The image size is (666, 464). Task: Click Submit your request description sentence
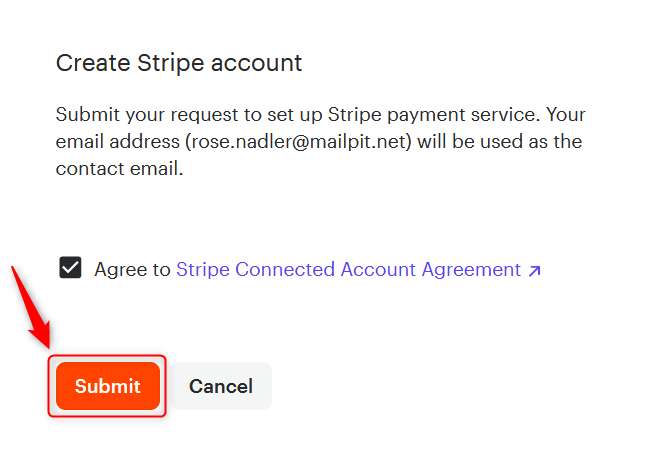(x=298, y=115)
